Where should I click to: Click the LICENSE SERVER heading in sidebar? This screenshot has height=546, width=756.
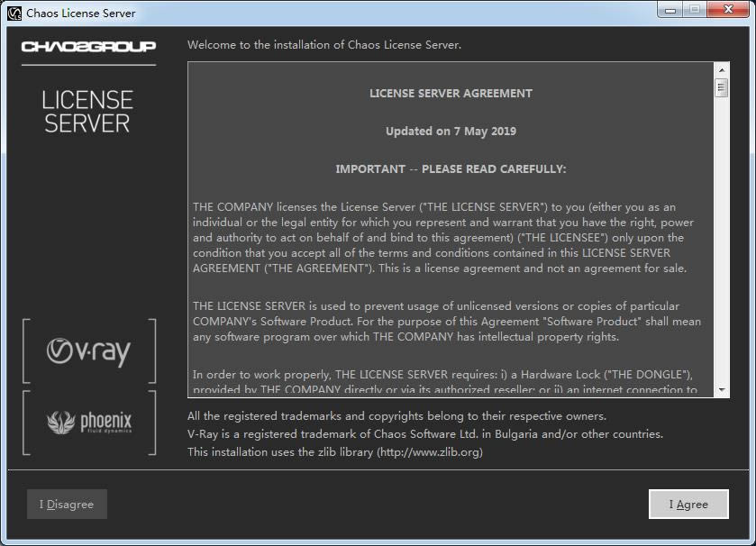tap(87, 112)
